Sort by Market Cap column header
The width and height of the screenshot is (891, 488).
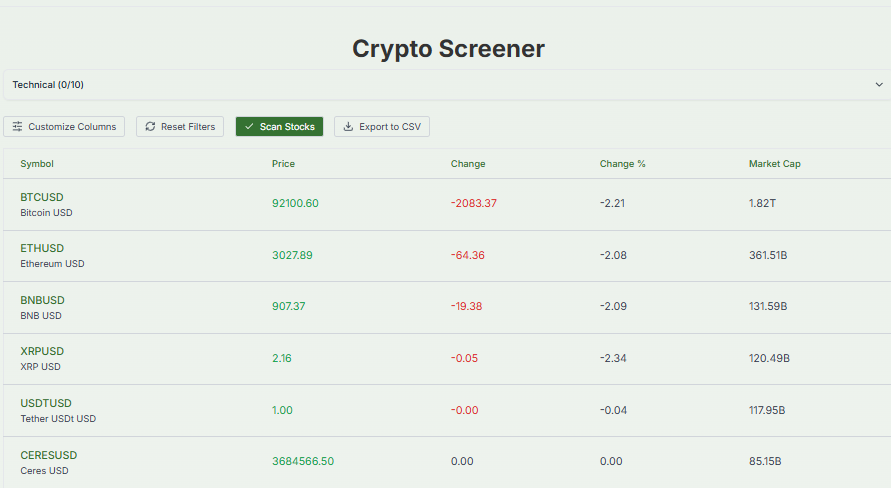coord(775,164)
